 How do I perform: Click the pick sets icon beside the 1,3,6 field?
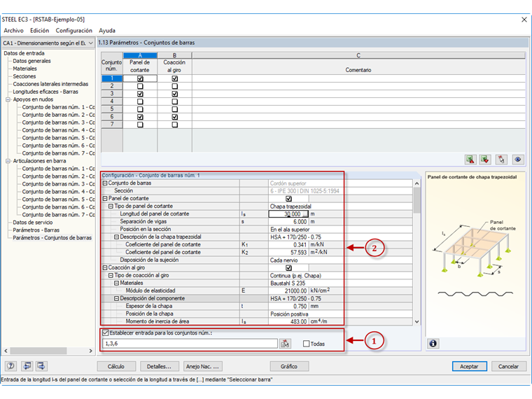[x=285, y=344]
